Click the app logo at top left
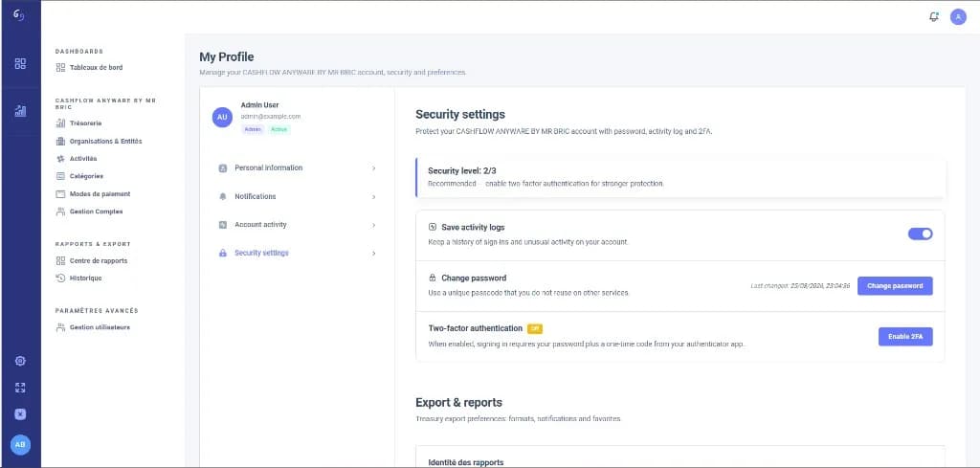 [19, 15]
